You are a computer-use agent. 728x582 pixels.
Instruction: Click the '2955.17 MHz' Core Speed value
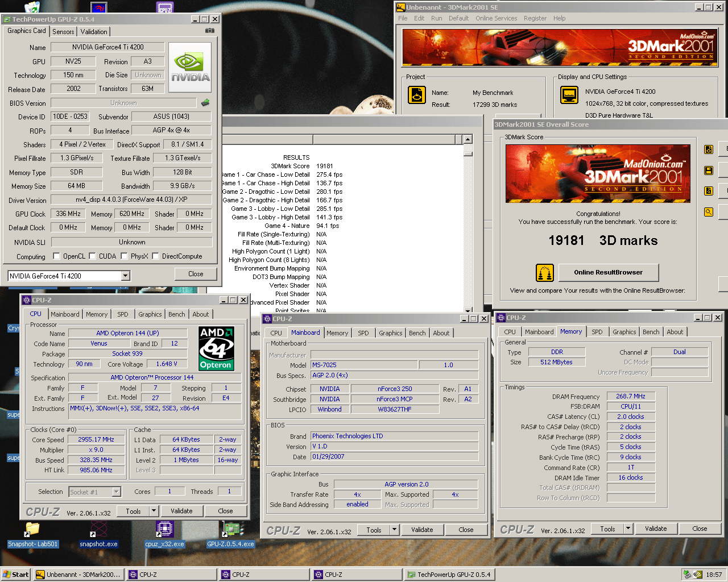tap(96, 439)
